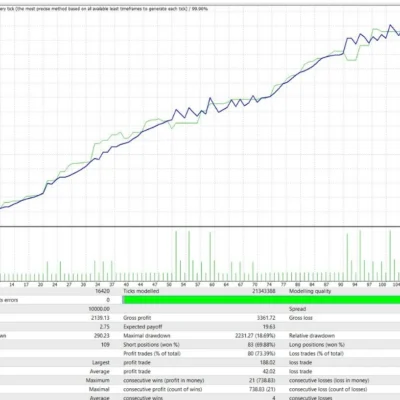Click 'consecutive wins (profit in money)' label
Viewport: 400px width, 400px height.
(x=164, y=380)
